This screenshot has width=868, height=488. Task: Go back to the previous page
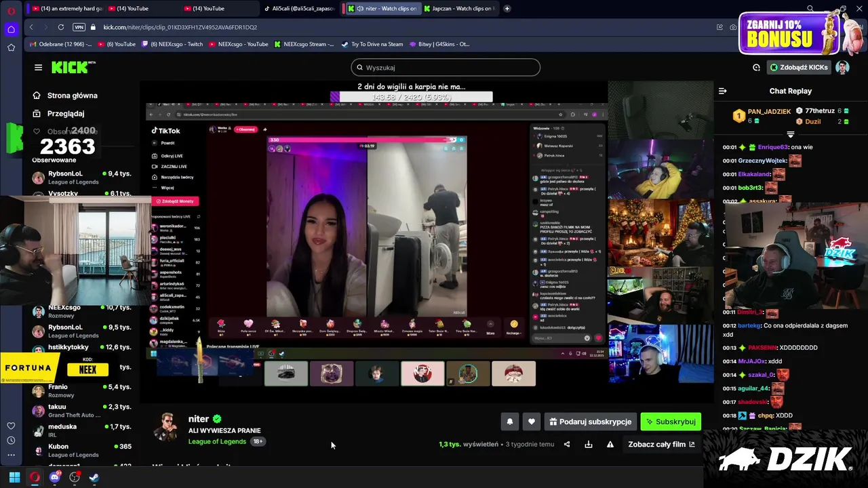(x=31, y=27)
